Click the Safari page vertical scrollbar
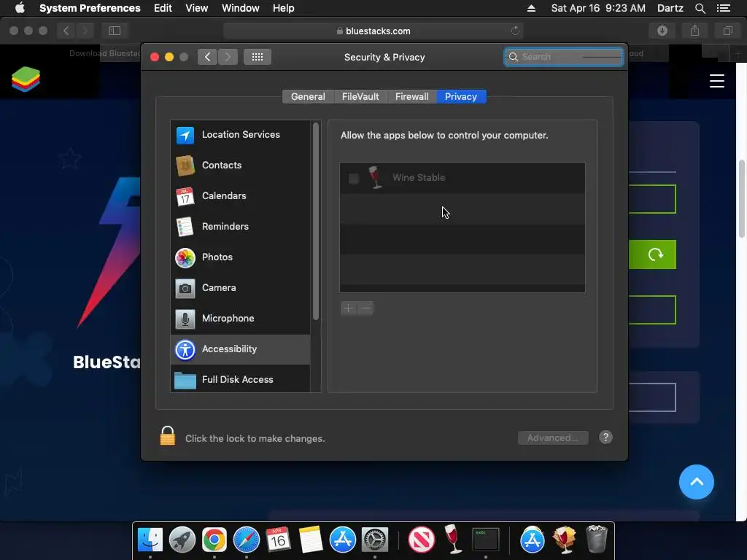Screen dimensions: 747x560 (742, 198)
